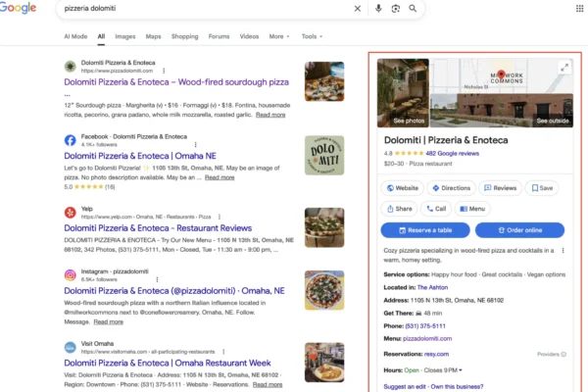The width and height of the screenshot is (588, 392).
Task: Click the Reserve a table button
Action: pos(424,230)
